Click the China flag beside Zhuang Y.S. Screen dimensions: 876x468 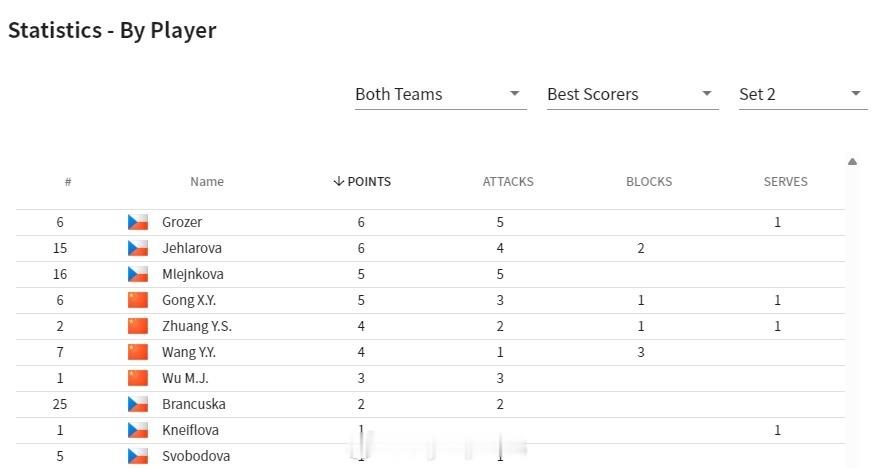coord(138,326)
